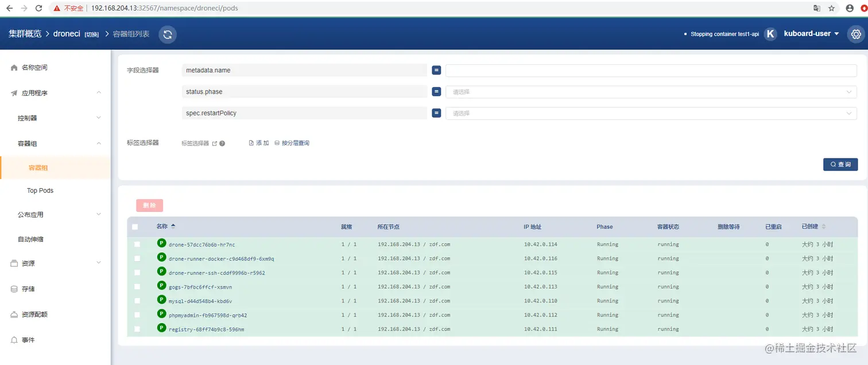
Task: Click the 按分层查询 button
Action: pyautogui.click(x=292, y=143)
